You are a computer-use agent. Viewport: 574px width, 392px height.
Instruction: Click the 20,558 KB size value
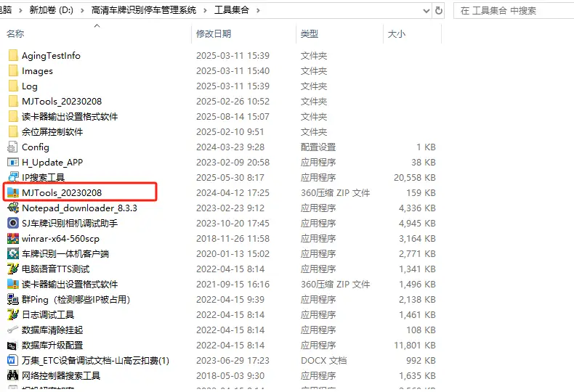click(415, 178)
